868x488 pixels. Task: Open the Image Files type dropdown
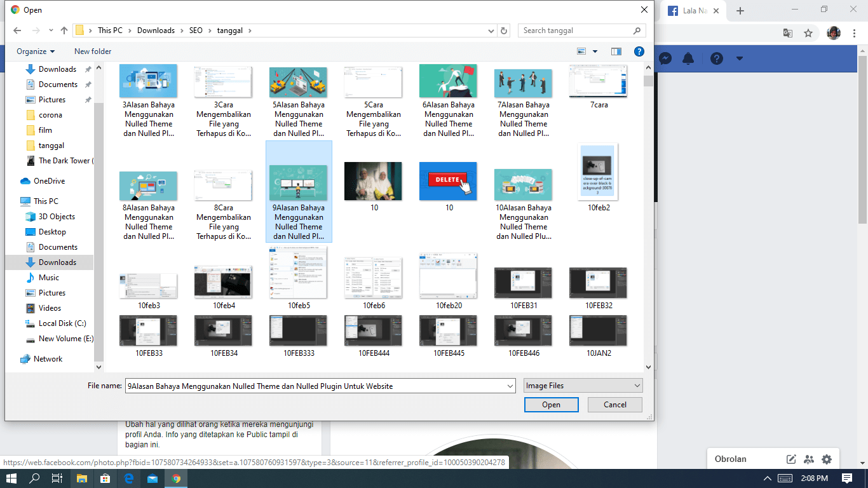point(583,386)
